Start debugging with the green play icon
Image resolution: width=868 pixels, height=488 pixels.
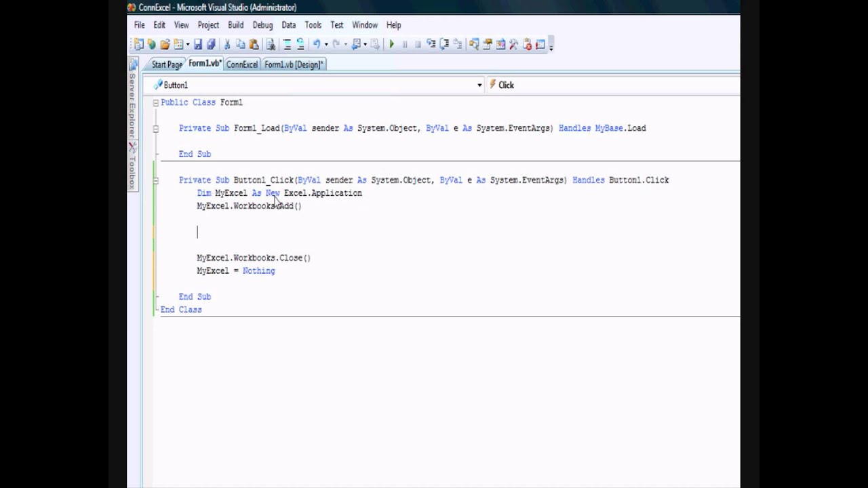[x=391, y=45]
